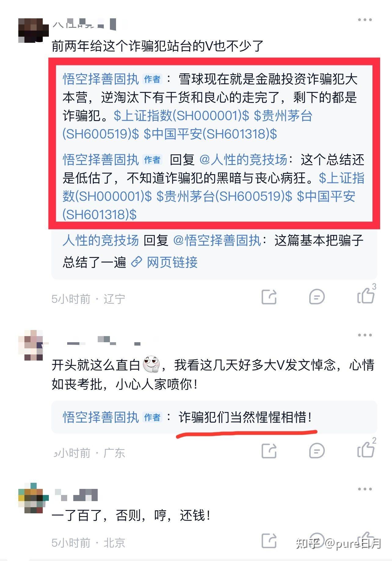Share the third comment from 北京
The width and height of the screenshot is (392, 561).
click(269, 541)
